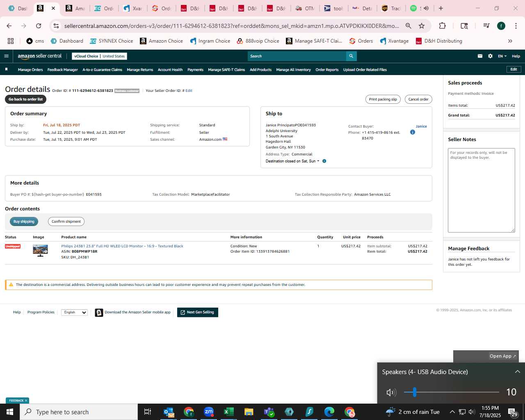Screen dimensions: 525x420
Task: Open the Chrome profile avatar
Action: pyautogui.click(x=501, y=26)
